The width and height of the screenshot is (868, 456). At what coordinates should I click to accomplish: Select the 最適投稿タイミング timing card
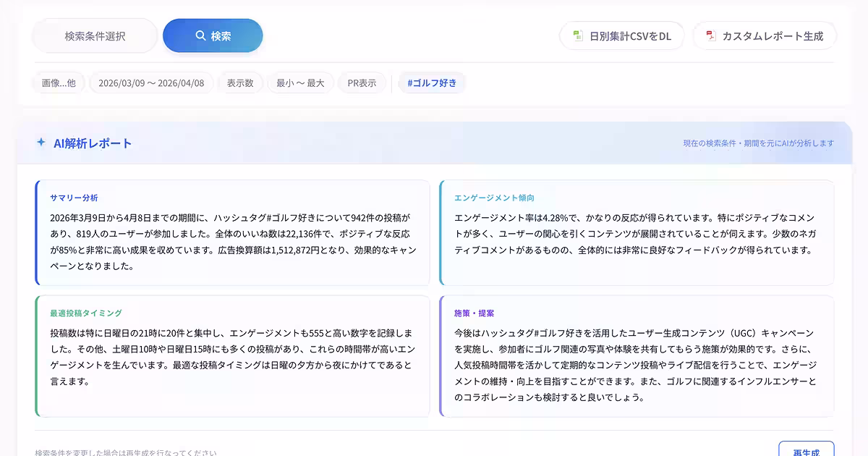(x=231, y=355)
